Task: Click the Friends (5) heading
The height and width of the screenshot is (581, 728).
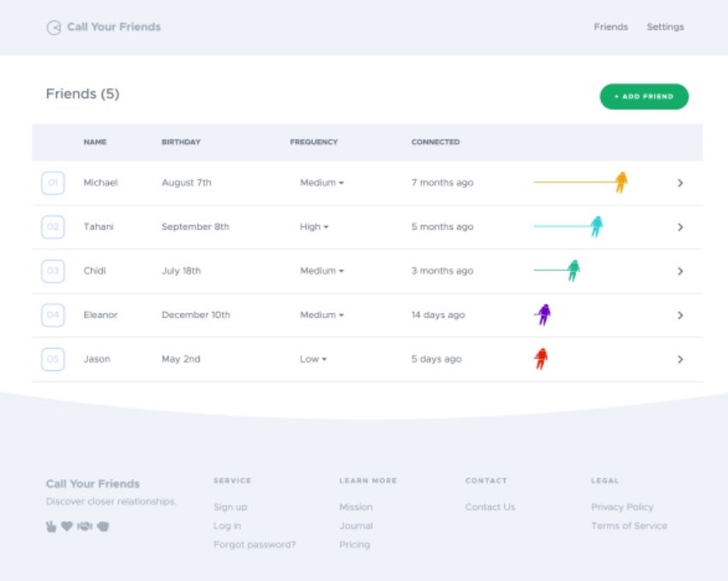Action: pos(82,94)
